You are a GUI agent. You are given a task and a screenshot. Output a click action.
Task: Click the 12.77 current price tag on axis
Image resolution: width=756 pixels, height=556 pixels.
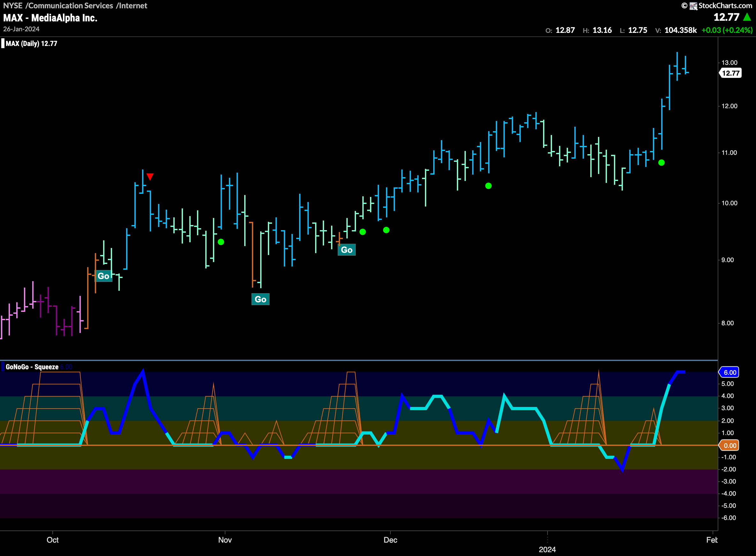730,73
